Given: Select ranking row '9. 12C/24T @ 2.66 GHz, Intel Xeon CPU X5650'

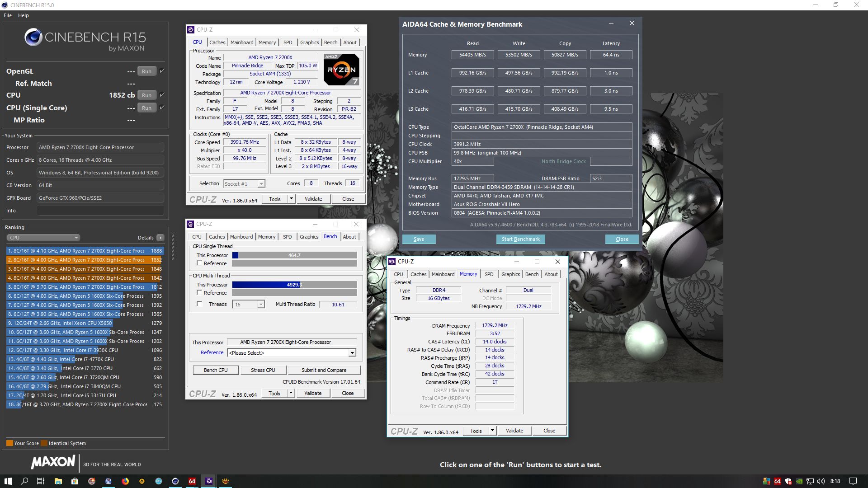Looking at the screenshot, I should (x=85, y=323).
